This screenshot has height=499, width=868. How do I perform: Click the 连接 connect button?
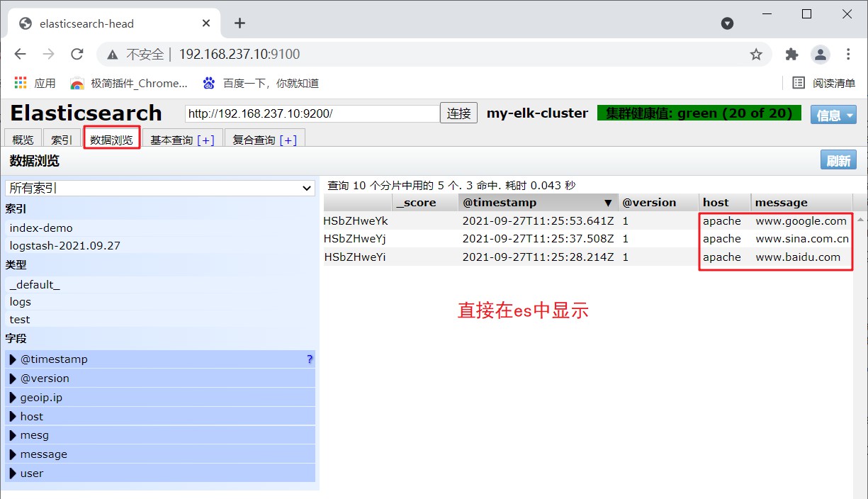click(459, 113)
